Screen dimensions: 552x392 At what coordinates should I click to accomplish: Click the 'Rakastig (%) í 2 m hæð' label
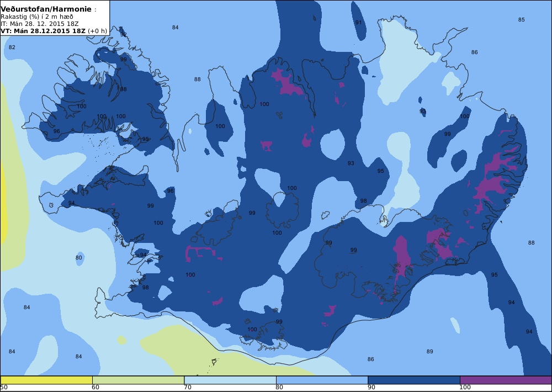click(x=37, y=17)
